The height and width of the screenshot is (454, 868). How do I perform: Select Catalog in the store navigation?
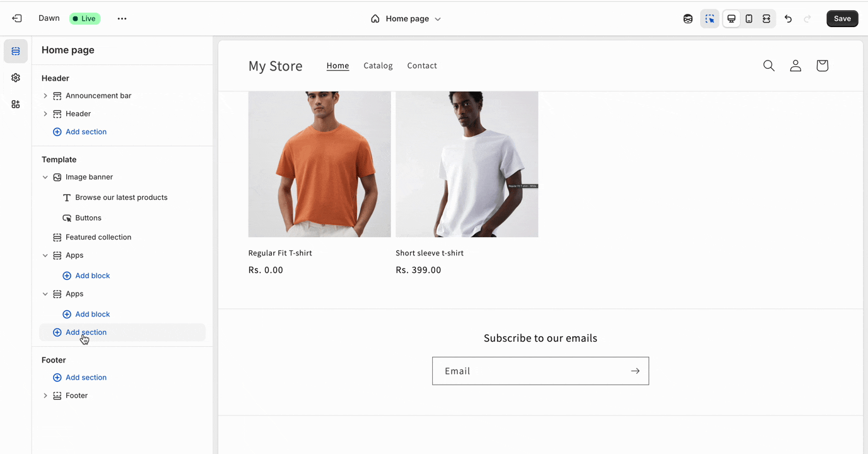point(378,66)
